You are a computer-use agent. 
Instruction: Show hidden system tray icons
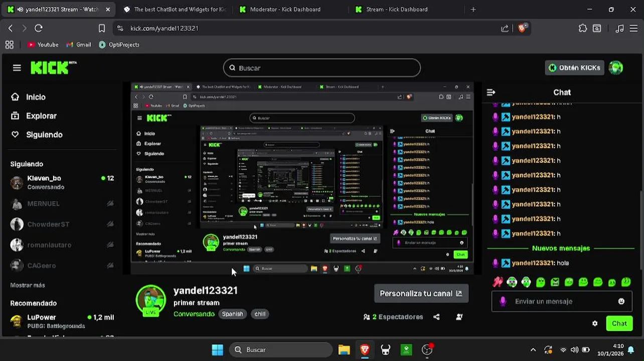(x=533, y=349)
